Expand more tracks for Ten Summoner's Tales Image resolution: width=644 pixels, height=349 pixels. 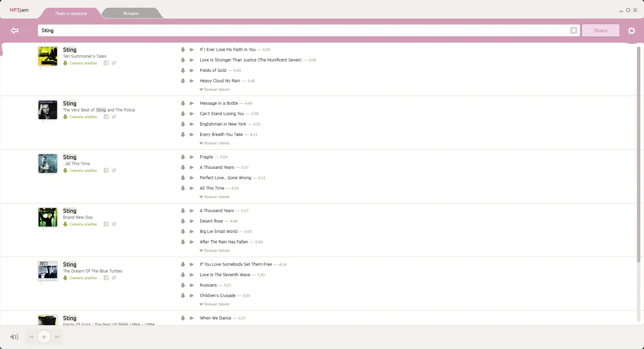(x=215, y=90)
